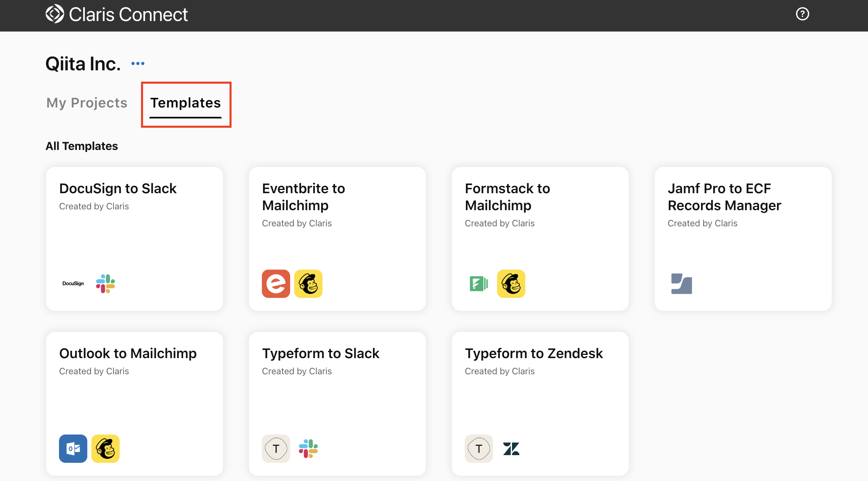Image resolution: width=868 pixels, height=481 pixels.
Task: Click Slack icon in Typeform to Slack card
Action: click(308, 449)
